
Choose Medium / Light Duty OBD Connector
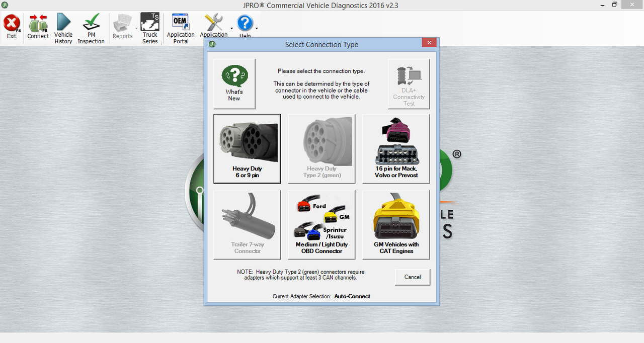click(321, 224)
